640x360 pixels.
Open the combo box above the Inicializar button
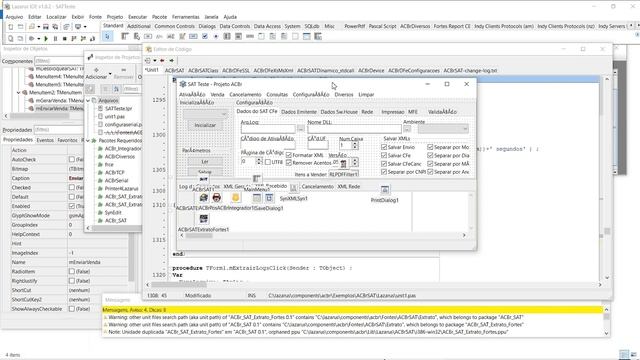pyautogui.click(x=205, y=114)
